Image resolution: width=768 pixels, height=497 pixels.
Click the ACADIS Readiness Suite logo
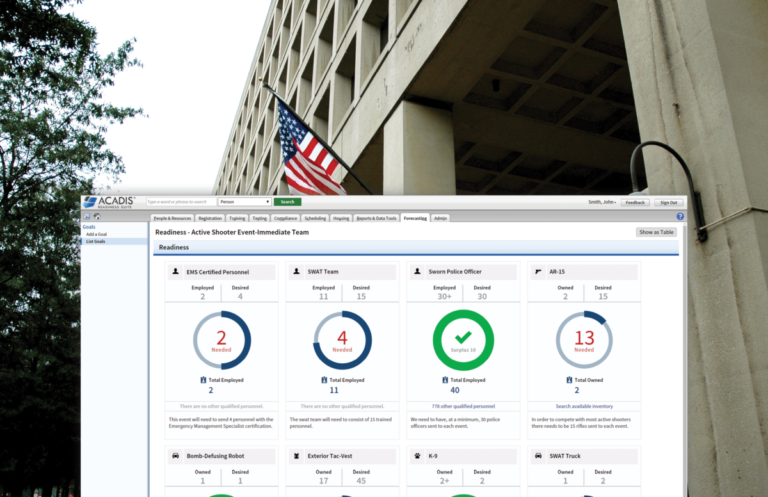pos(112,202)
